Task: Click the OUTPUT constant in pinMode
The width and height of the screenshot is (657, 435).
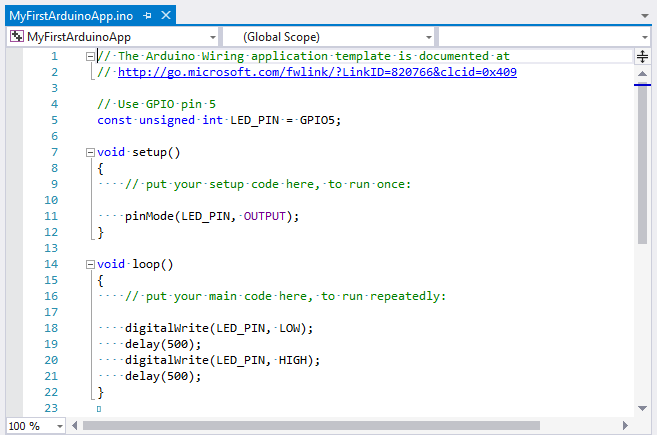Action: tap(265, 216)
